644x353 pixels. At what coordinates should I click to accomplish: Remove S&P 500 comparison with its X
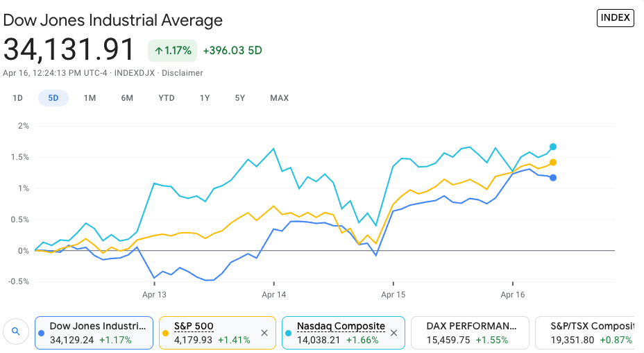264,333
